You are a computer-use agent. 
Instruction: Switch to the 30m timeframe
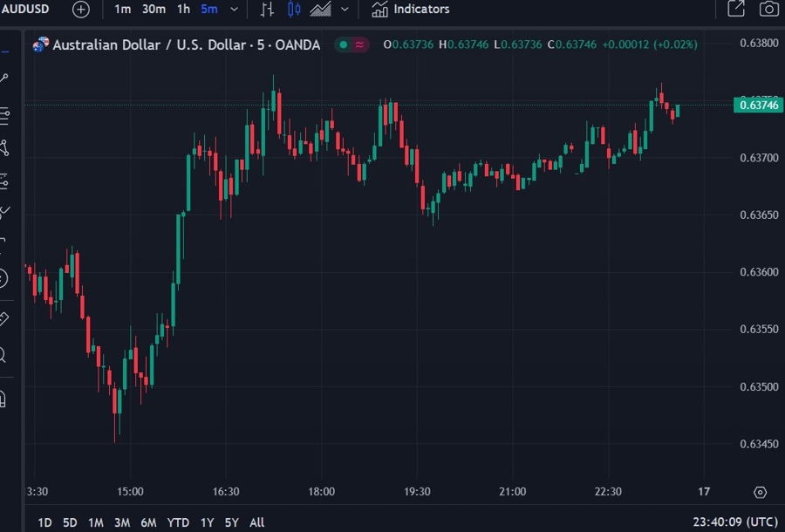[x=154, y=9]
